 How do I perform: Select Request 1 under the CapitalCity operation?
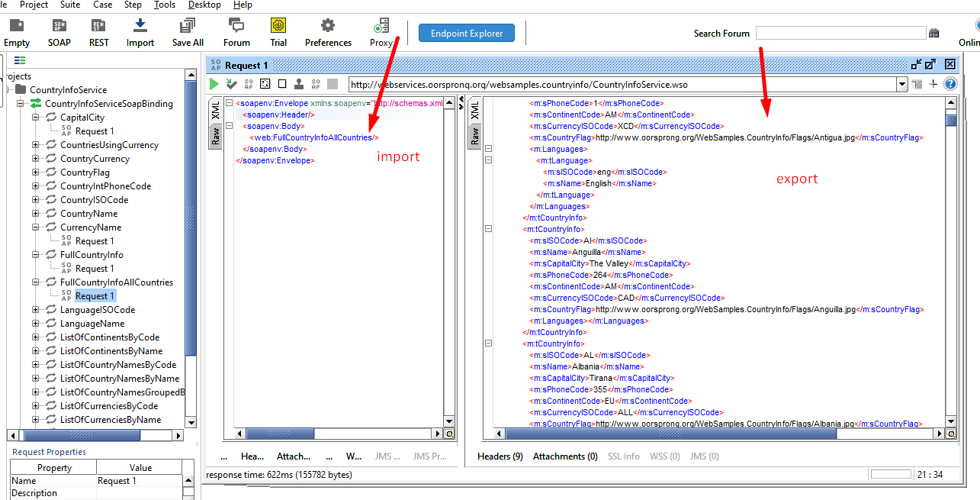click(95, 131)
